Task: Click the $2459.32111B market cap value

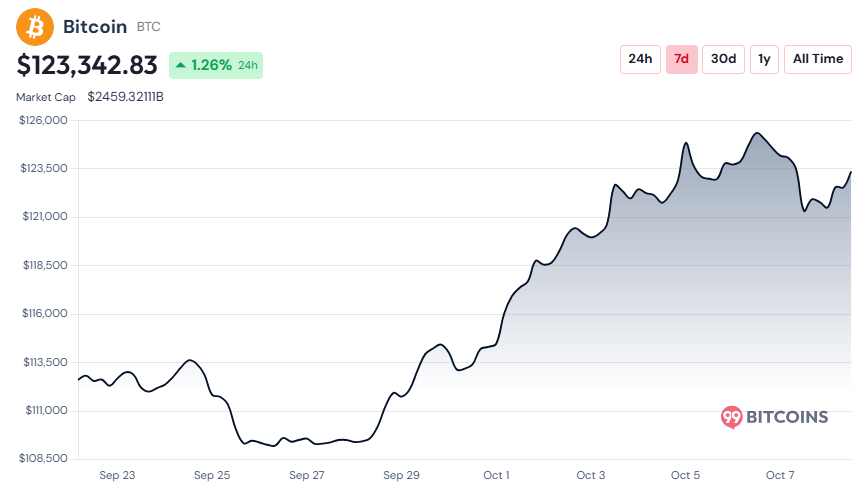Action: 125,98
